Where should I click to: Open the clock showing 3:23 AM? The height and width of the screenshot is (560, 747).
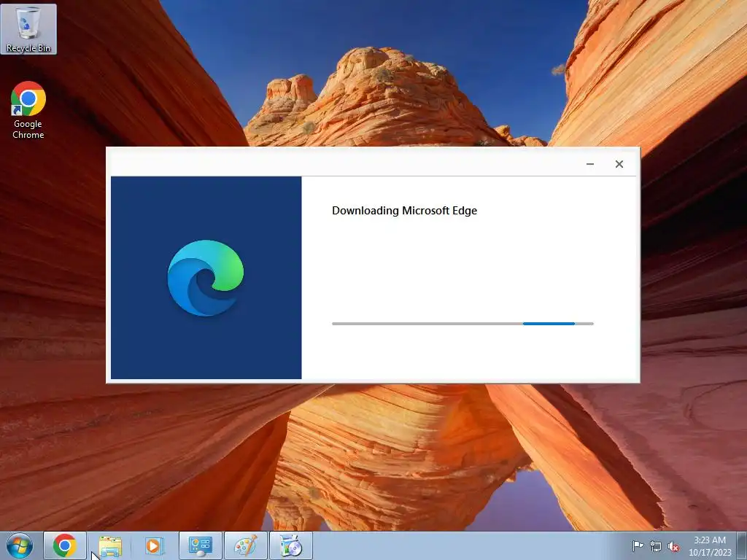[x=710, y=546]
